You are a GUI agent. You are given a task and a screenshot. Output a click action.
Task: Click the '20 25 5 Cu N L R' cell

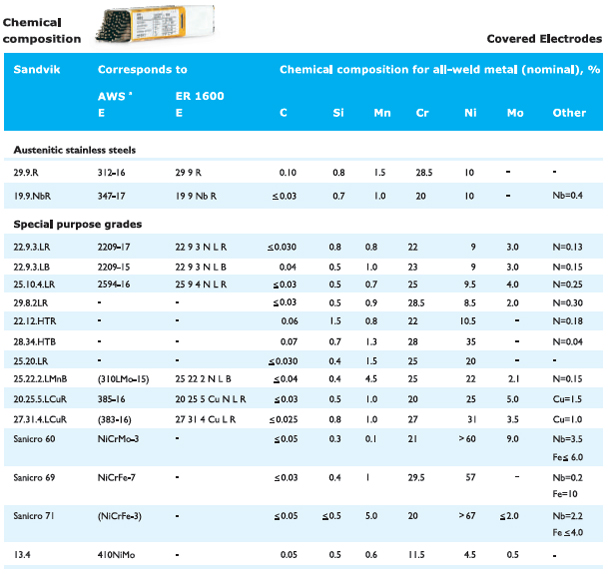pyautogui.click(x=211, y=399)
